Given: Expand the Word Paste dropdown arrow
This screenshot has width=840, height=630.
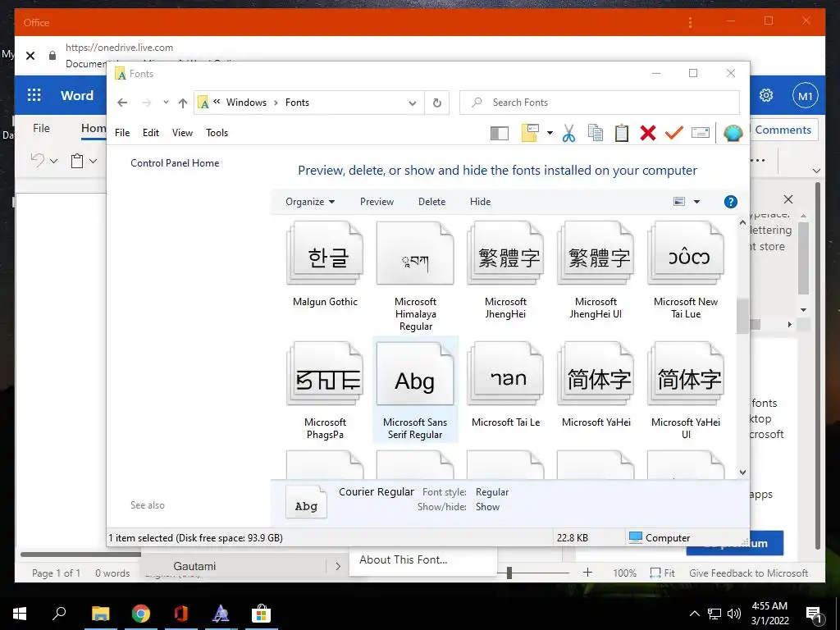Looking at the screenshot, I should pyautogui.click(x=94, y=161).
